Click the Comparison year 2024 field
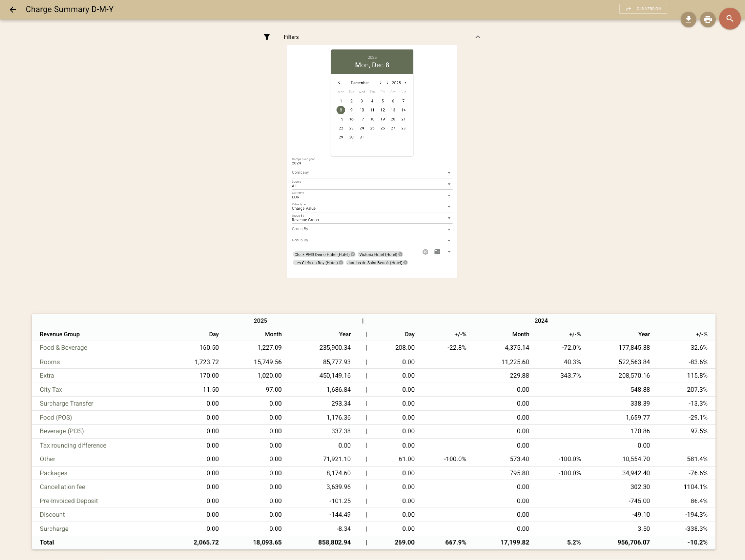Screen dimensions: 745x560 (370, 163)
